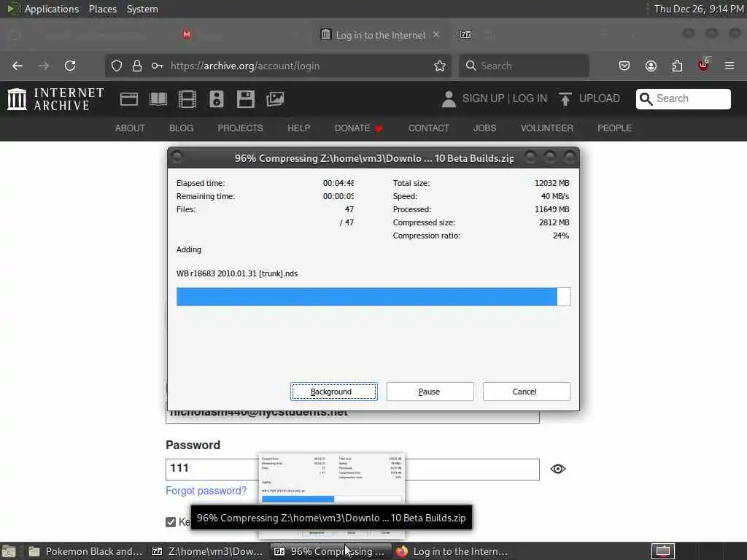Image resolution: width=747 pixels, height=560 pixels.
Task: Switch to Log in to the Internet tab
Action: (x=381, y=35)
